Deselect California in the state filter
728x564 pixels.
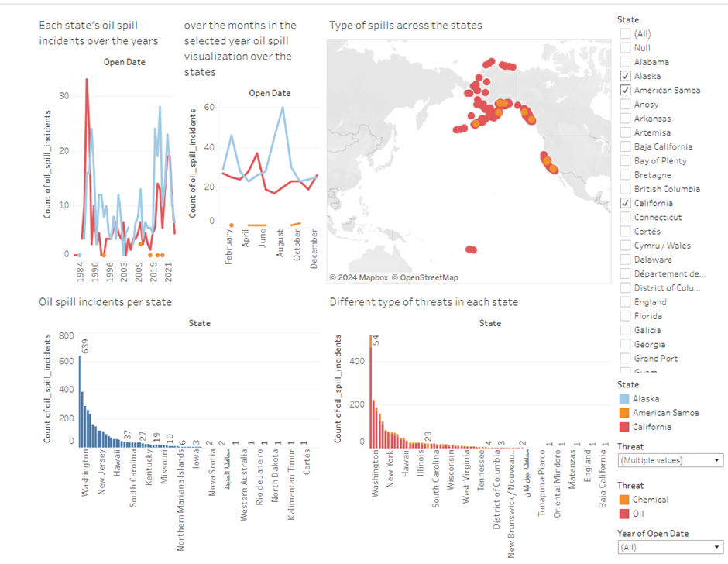pos(625,203)
